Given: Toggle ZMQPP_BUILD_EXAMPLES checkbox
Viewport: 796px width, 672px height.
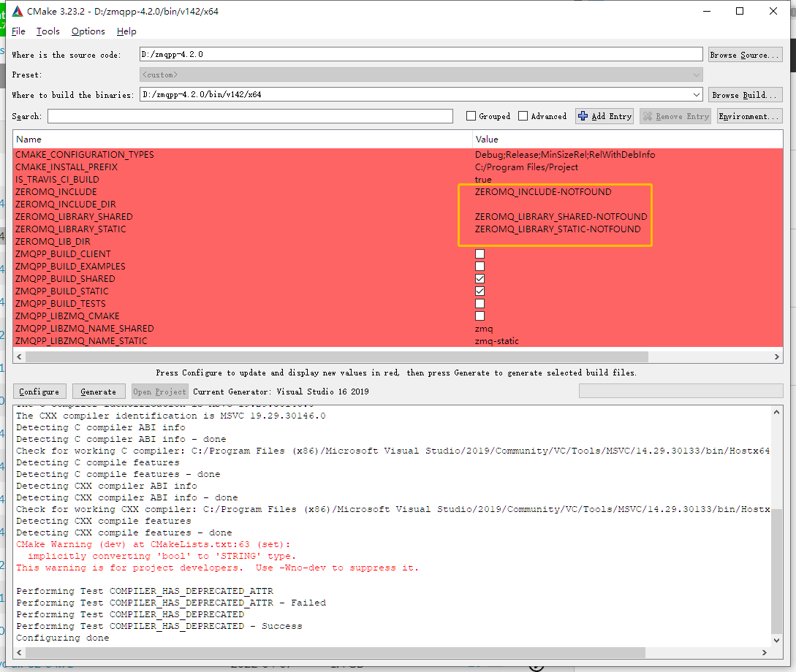Looking at the screenshot, I should (480, 267).
